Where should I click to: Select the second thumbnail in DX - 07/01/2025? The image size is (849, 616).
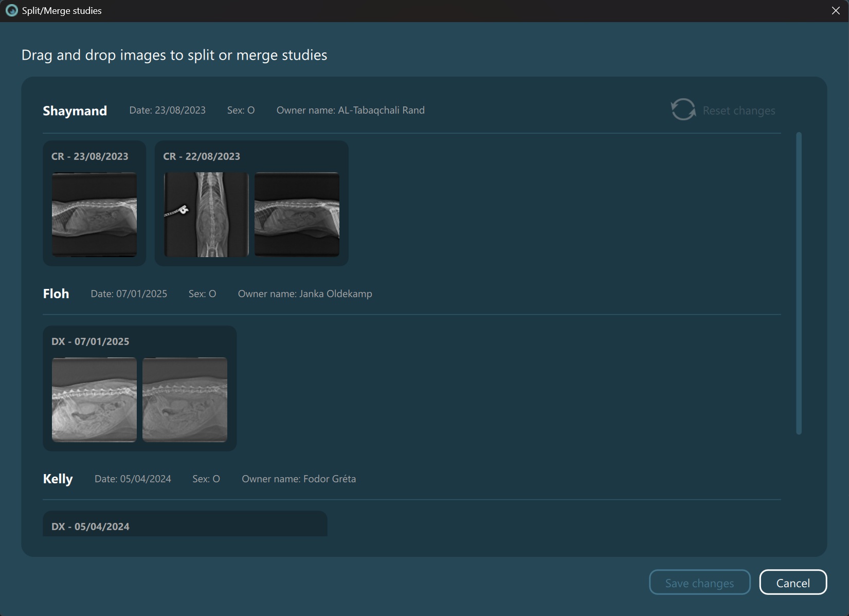point(185,400)
